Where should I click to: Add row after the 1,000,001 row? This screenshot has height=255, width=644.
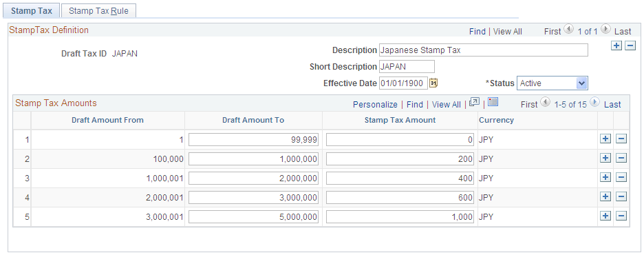[605, 177]
